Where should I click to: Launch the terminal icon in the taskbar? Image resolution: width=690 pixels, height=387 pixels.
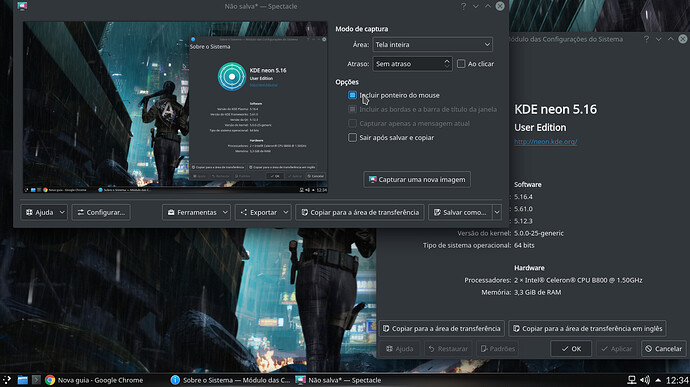(36, 380)
